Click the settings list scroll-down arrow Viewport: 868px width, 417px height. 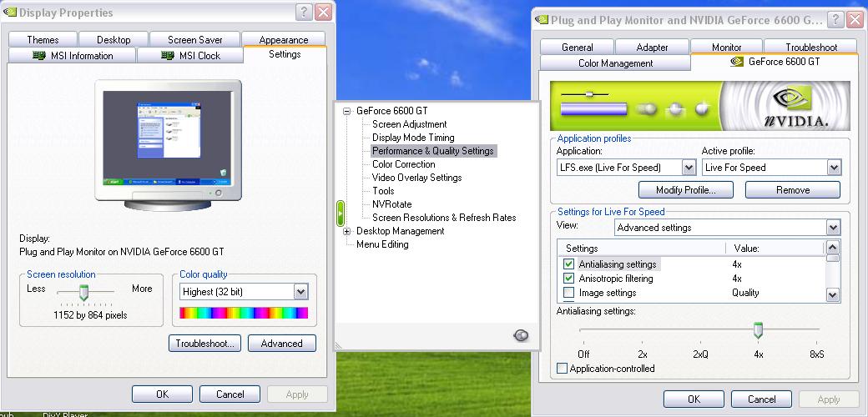833,294
